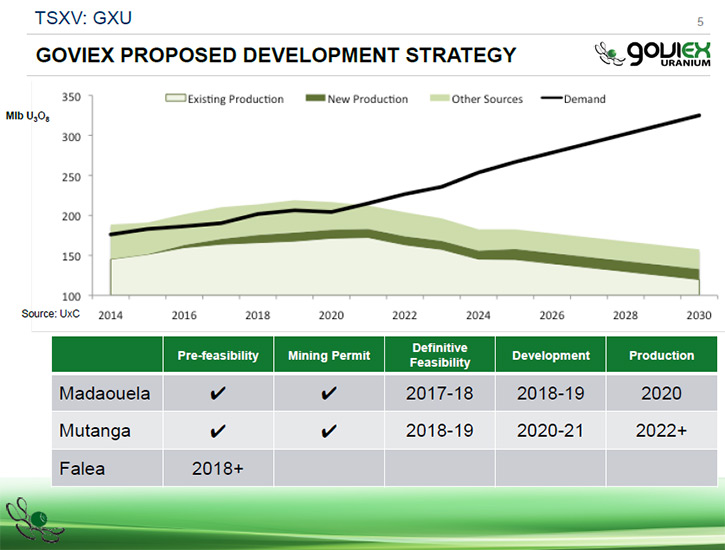Click the 2030 x-axis label

point(699,316)
